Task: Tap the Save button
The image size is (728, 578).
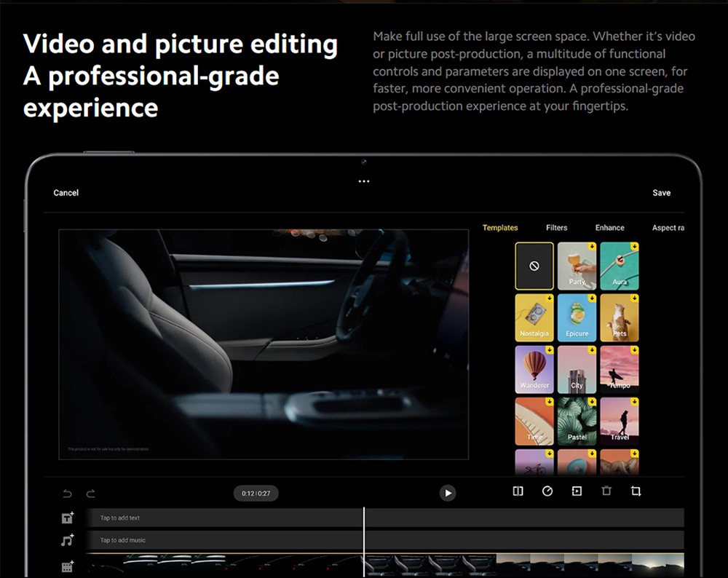Action: coord(661,193)
